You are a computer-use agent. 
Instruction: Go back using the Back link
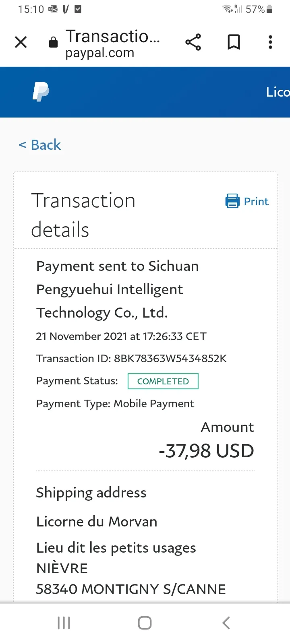[40, 145]
